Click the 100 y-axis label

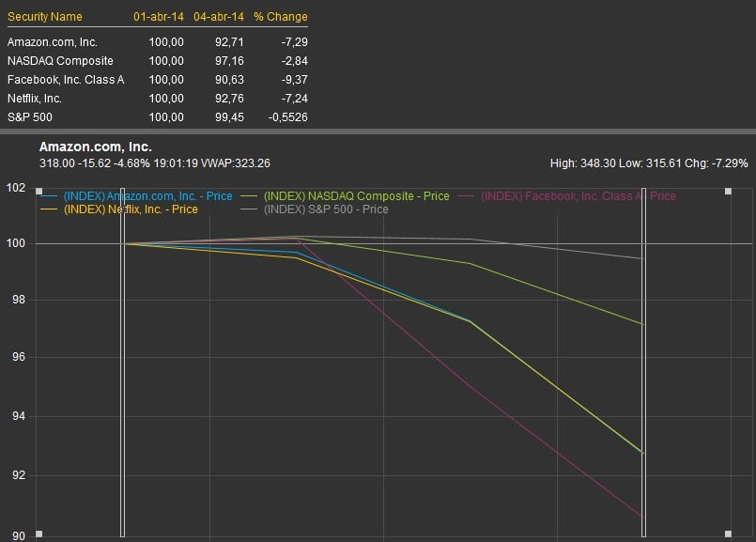point(15,243)
